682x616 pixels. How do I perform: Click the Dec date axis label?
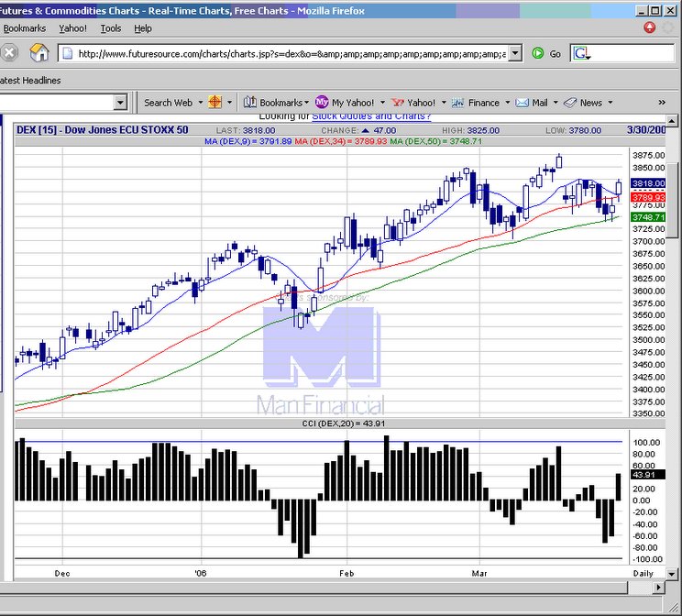pos(62,573)
